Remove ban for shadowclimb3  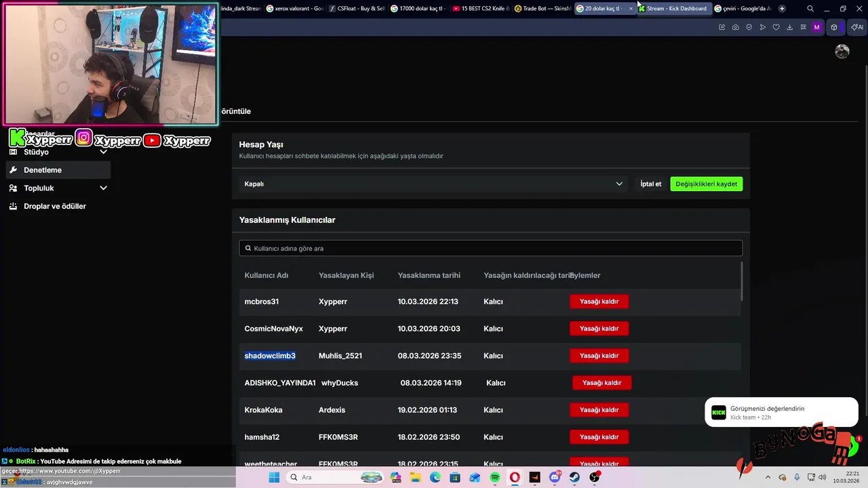[x=599, y=356]
